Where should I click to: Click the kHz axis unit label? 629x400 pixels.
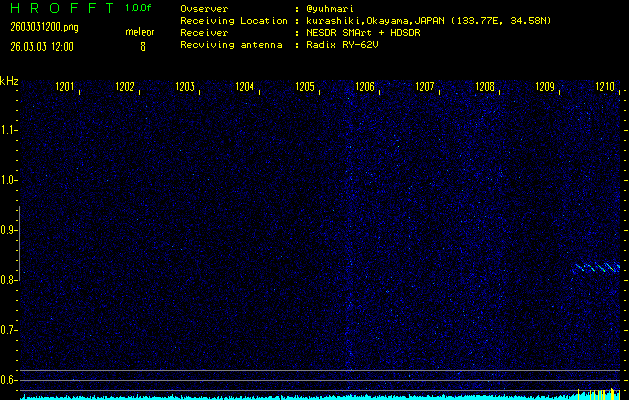9,80
